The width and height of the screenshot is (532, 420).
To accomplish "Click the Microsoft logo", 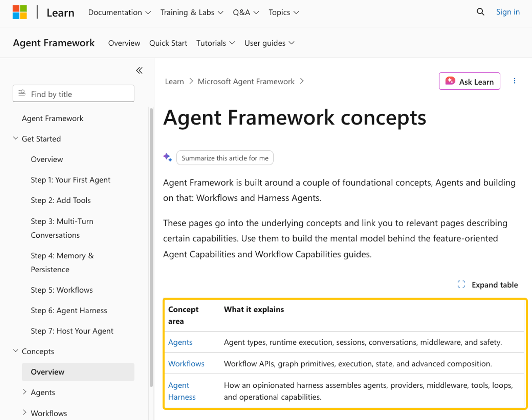I will tap(20, 12).
